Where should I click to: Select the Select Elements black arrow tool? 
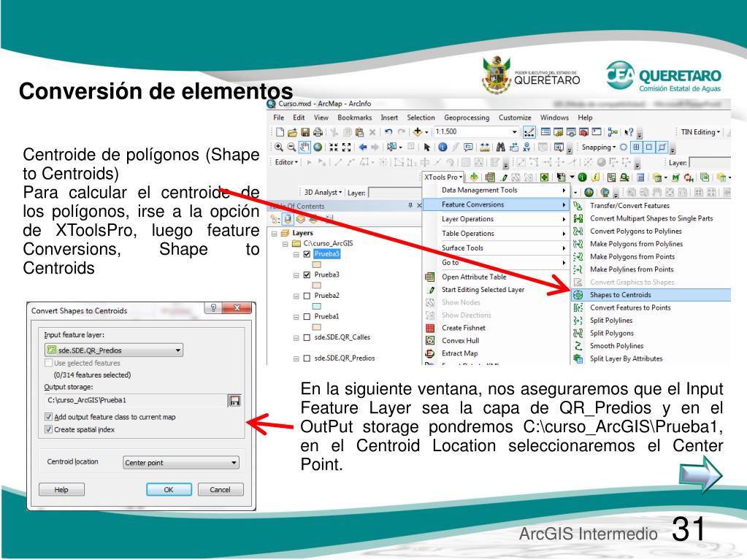point(427,147)
